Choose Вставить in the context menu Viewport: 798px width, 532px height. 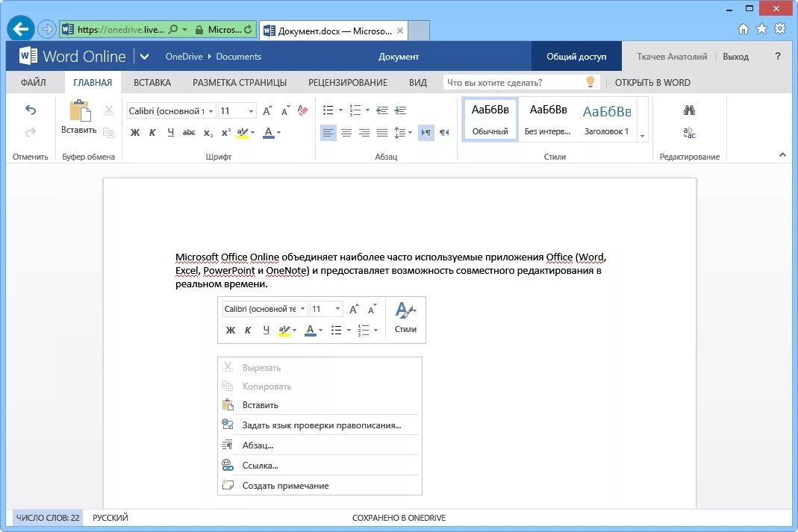(319, 405)
